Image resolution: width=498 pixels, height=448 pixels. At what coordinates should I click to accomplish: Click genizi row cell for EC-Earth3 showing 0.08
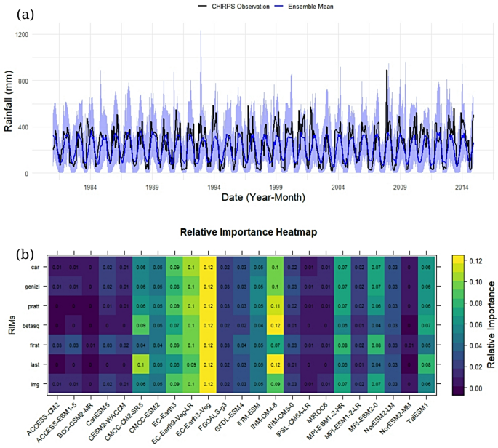click(x=174, y=287)
